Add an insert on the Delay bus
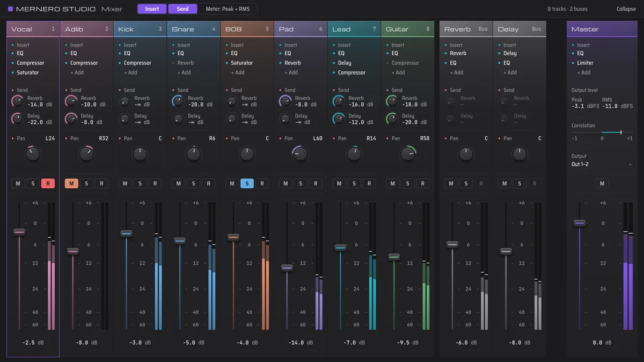This screenshot has width=644, height=362. [x=510, y=72]
